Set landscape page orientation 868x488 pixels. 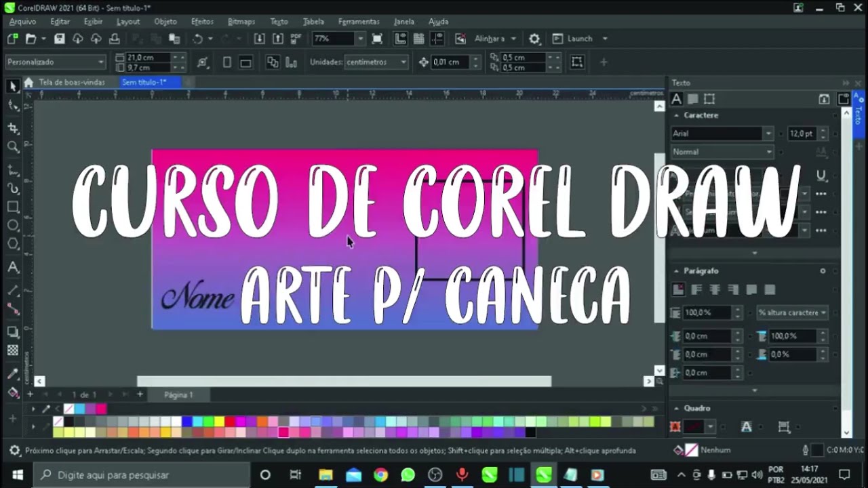point(245,62)
